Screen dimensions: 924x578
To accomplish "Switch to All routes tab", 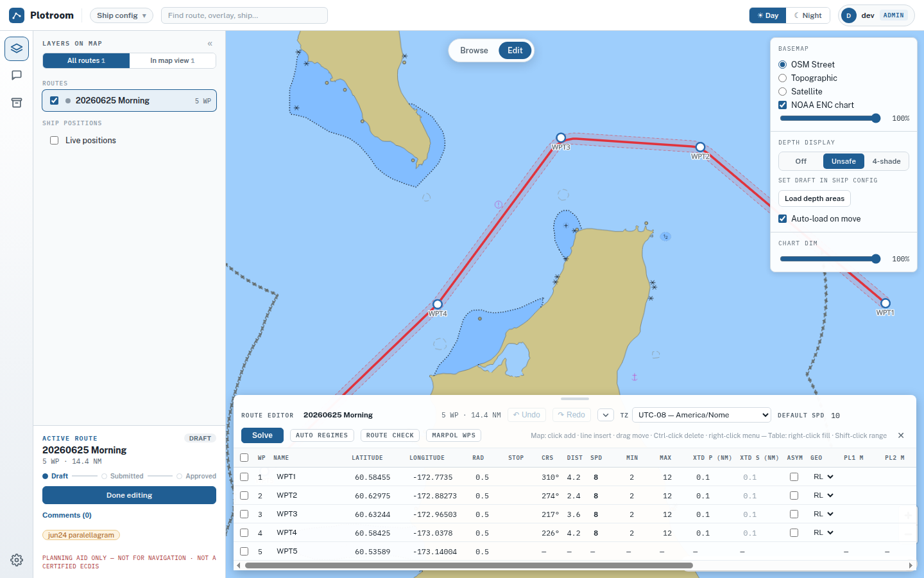I will coord(86,60).
